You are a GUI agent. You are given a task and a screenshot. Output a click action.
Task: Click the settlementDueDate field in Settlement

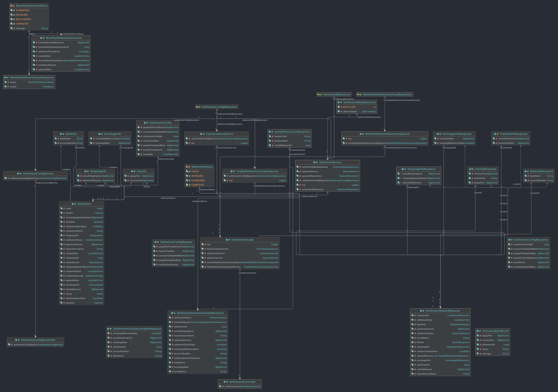click(82, 298)
